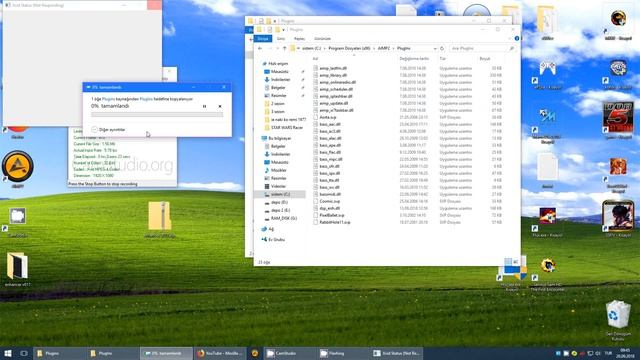Open the Windows Start menu
The height and width of the screenshot is (360, 640).
pyautogui.click(x=8, y=353)
